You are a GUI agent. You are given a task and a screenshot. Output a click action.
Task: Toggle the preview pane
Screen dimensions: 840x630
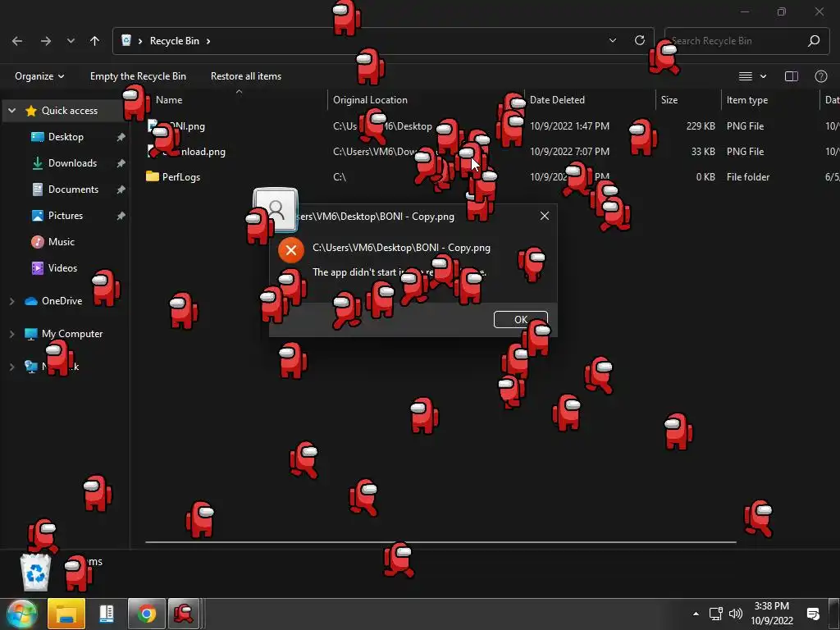coord(792,76)
